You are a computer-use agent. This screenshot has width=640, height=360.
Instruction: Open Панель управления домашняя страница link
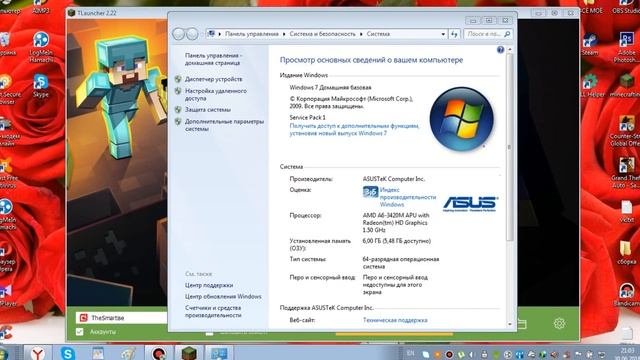(x=213, y=59)
